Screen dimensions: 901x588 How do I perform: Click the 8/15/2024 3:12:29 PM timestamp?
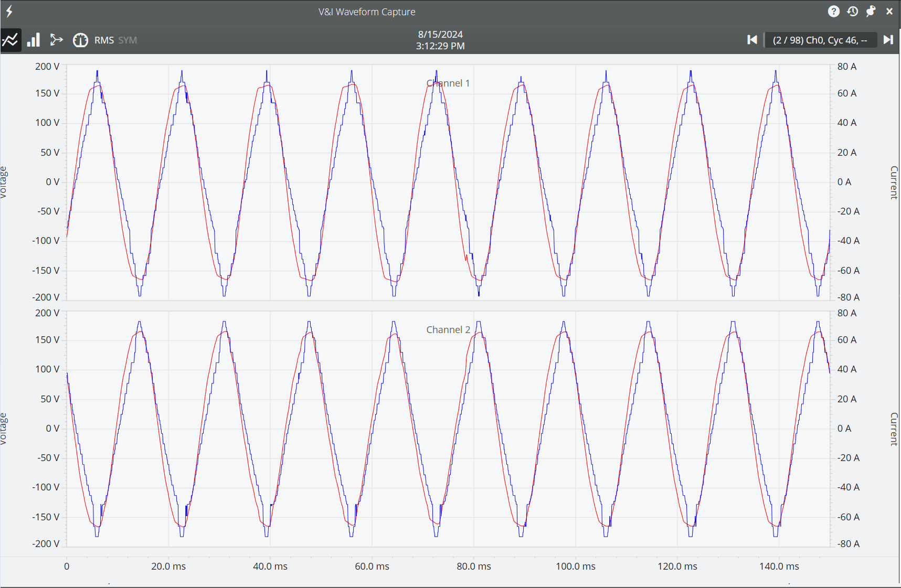coord(440,40)
